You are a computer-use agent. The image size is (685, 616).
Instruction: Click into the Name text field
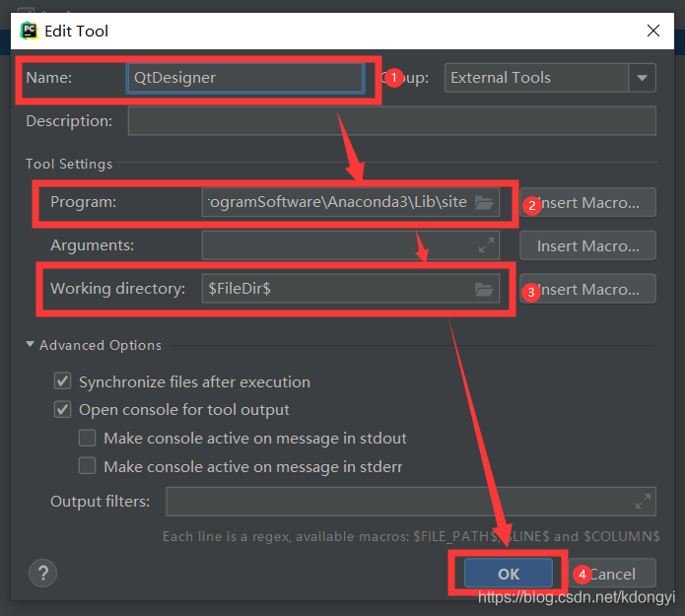(x=245, y=78)
